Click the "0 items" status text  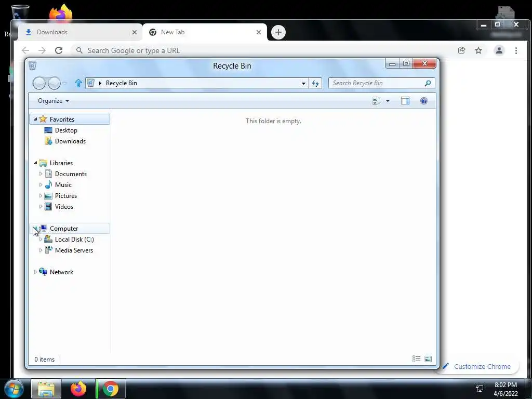tap(45, 360)
